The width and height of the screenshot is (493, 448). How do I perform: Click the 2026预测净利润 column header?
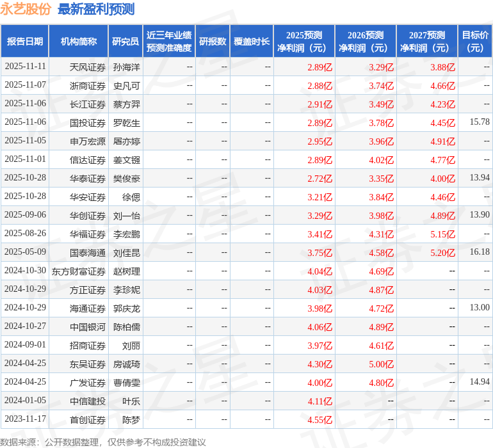(365, 42)
